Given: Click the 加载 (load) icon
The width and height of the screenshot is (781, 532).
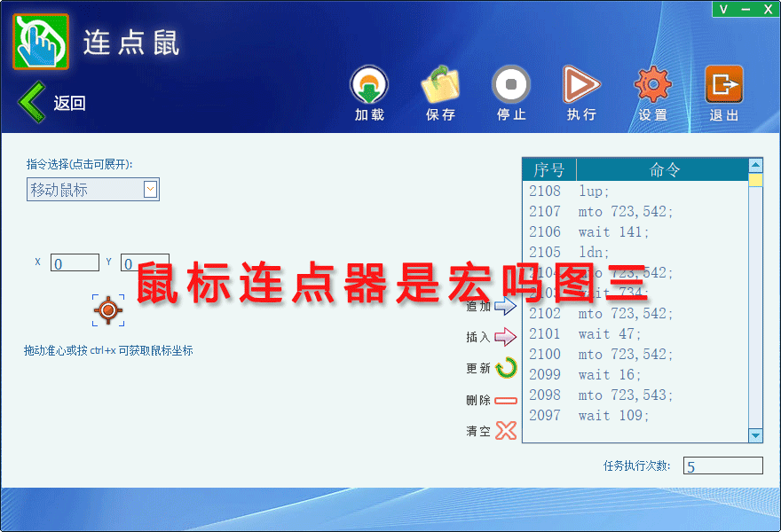Looking at the screenshot, I should (x=369, y=85).
